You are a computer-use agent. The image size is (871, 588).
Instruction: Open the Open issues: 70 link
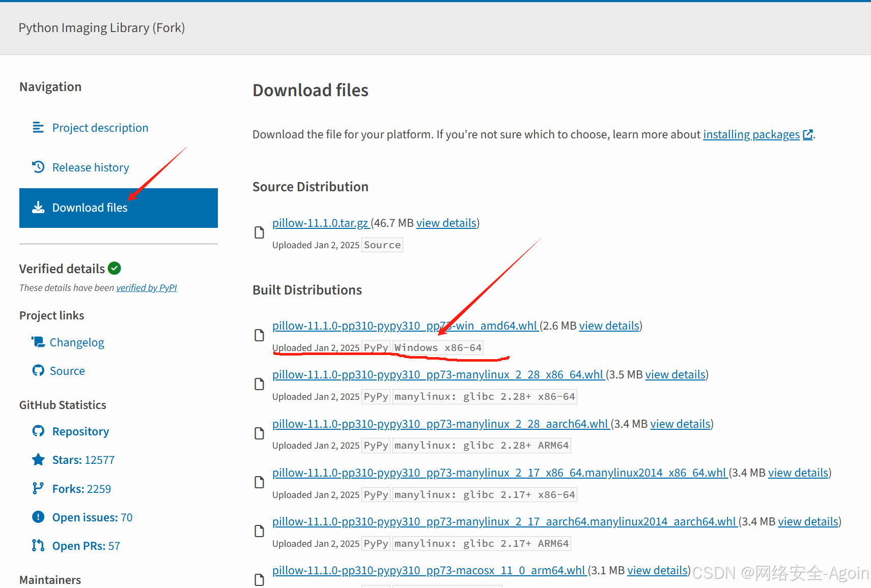(92, 517)
